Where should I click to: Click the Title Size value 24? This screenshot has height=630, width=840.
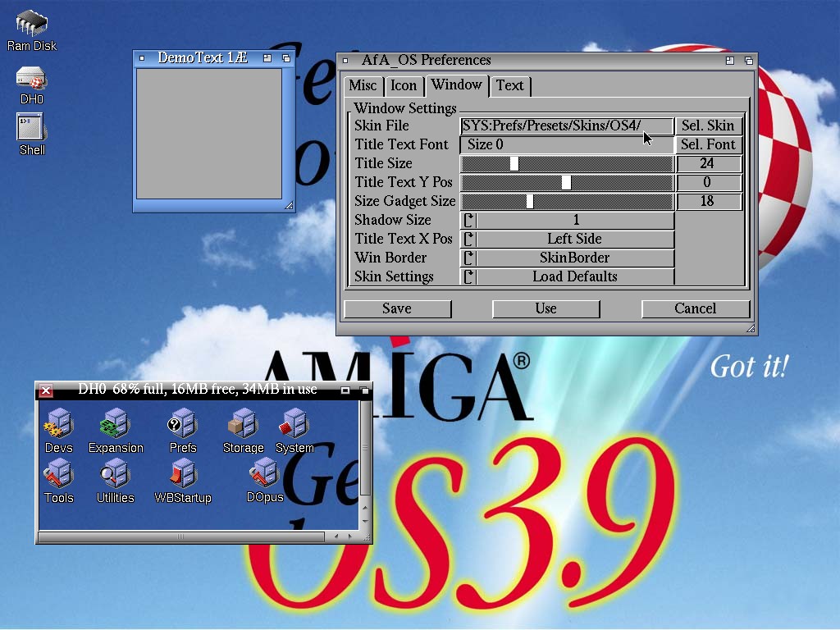pos(710,164)
